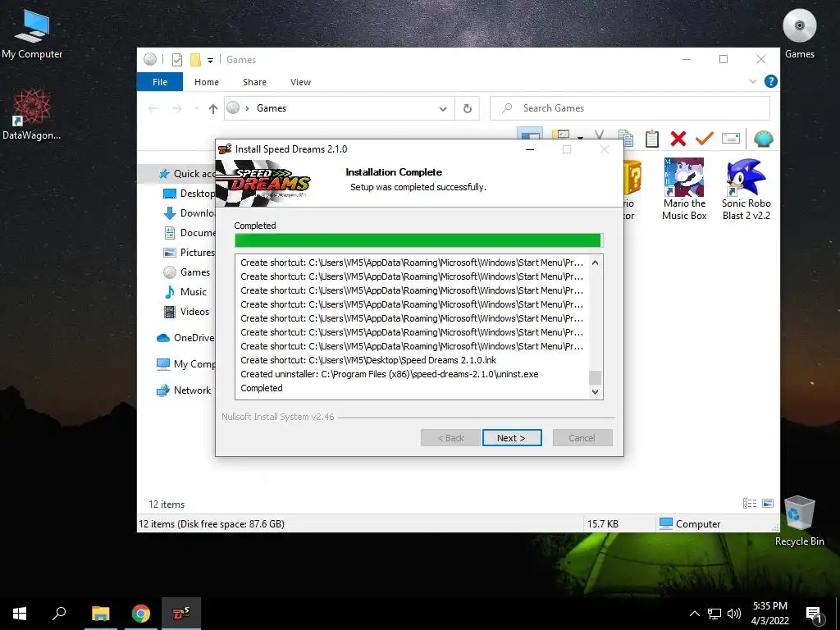Switch to details view layout icon
The image size is (840, 630).
tap(750, 503)
